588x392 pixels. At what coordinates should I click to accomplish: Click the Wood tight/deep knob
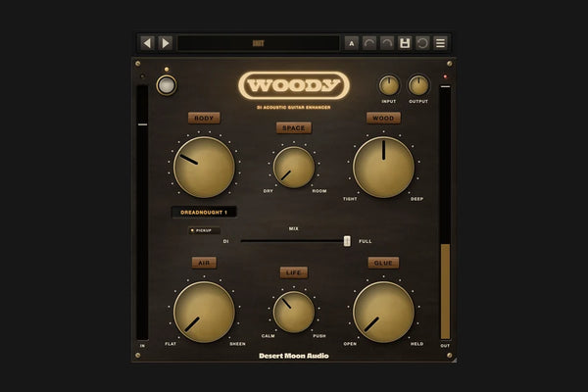[x=383, y=168]
